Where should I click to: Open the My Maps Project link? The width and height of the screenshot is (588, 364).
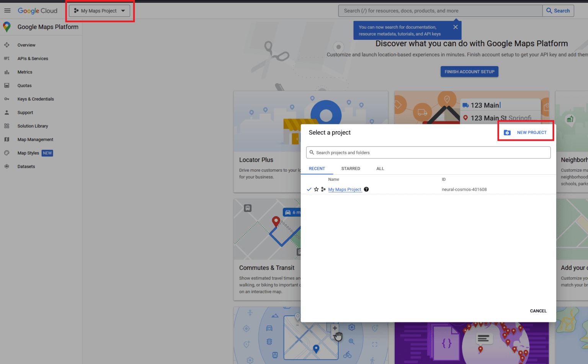pos(344,189)
